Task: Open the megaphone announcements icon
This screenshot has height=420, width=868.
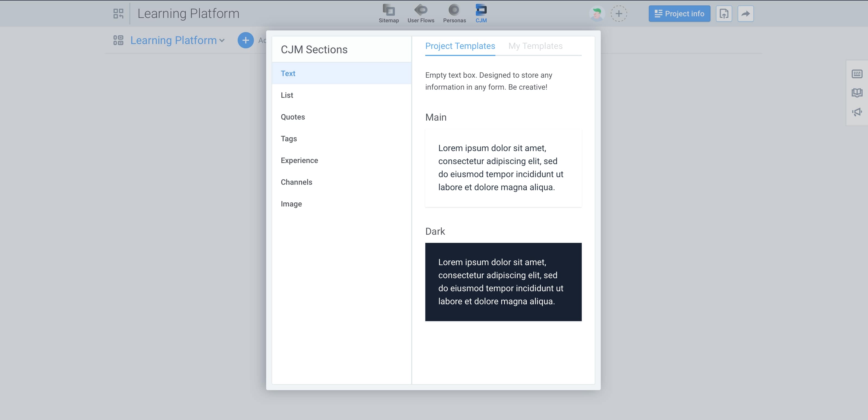Action: pos(857,112)
